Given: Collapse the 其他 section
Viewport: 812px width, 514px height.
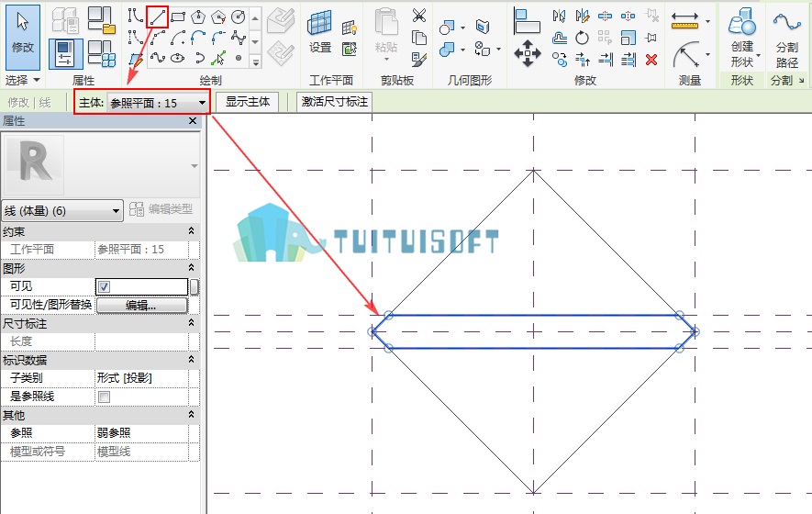Looking at the screenshot, I should pyautogui.click(x=191, y=415).
